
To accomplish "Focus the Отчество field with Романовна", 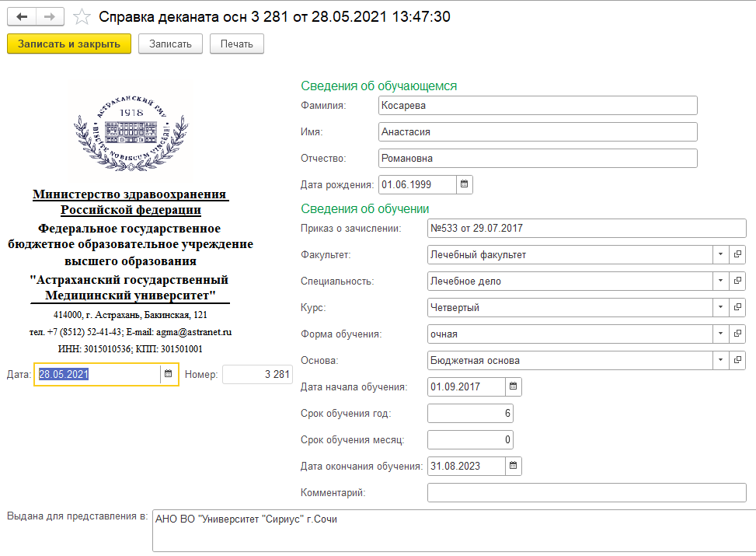I will pos(538,159).
